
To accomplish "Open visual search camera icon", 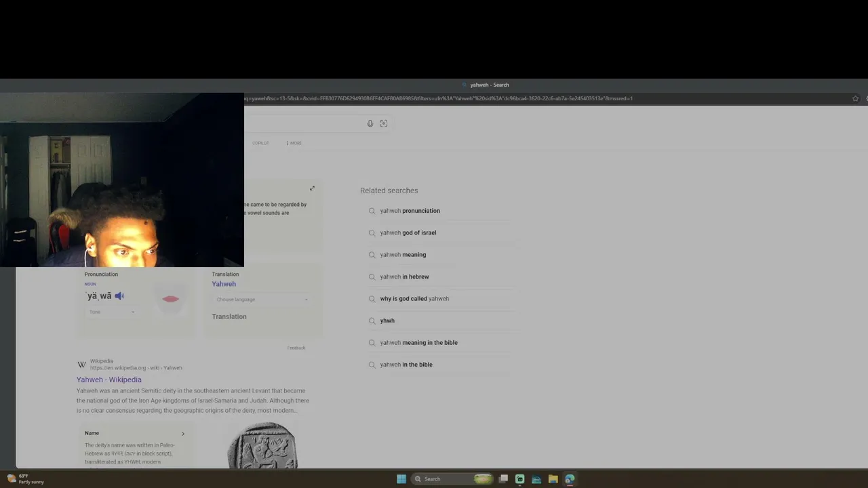I will [384, 123].
